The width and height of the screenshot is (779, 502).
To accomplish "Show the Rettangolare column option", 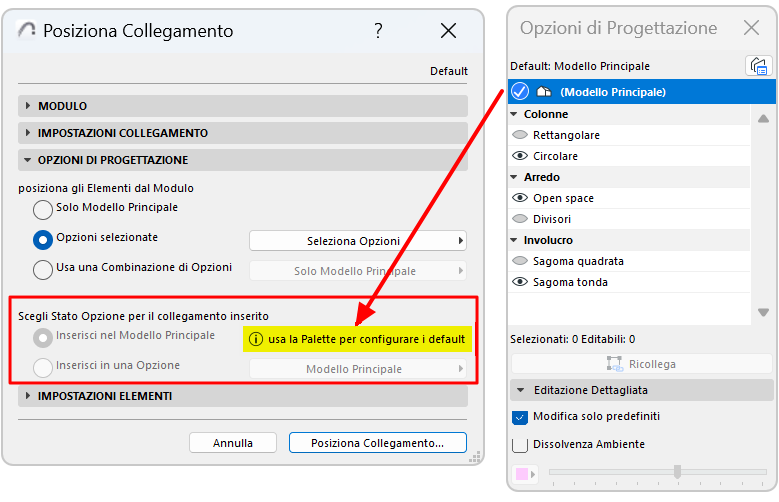I will click(520, 135).
